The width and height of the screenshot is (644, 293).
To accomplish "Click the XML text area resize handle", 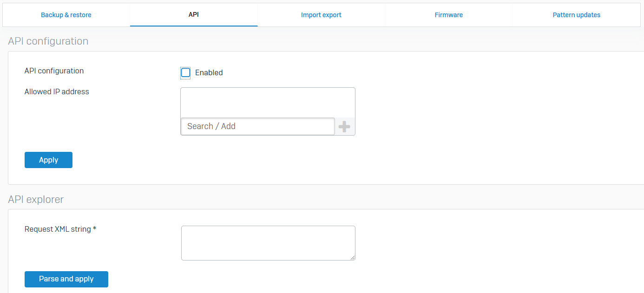I will (x=353, y=258).
